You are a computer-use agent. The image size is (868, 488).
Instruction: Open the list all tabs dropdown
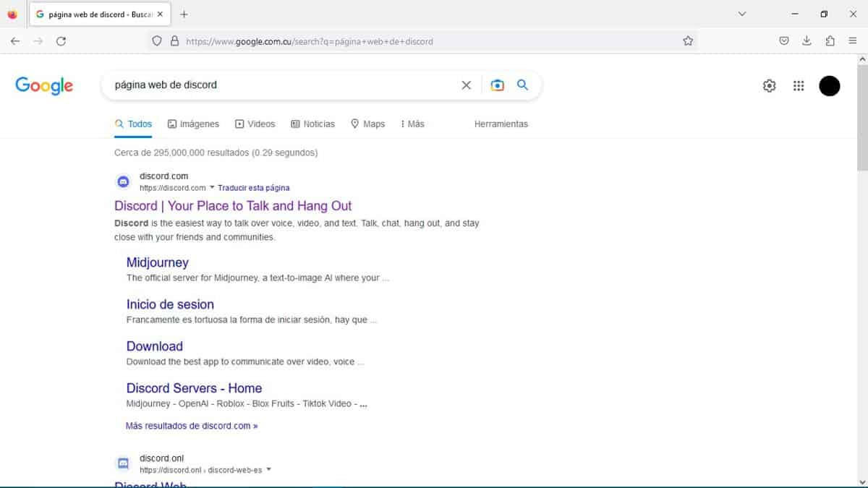(742, 14)
